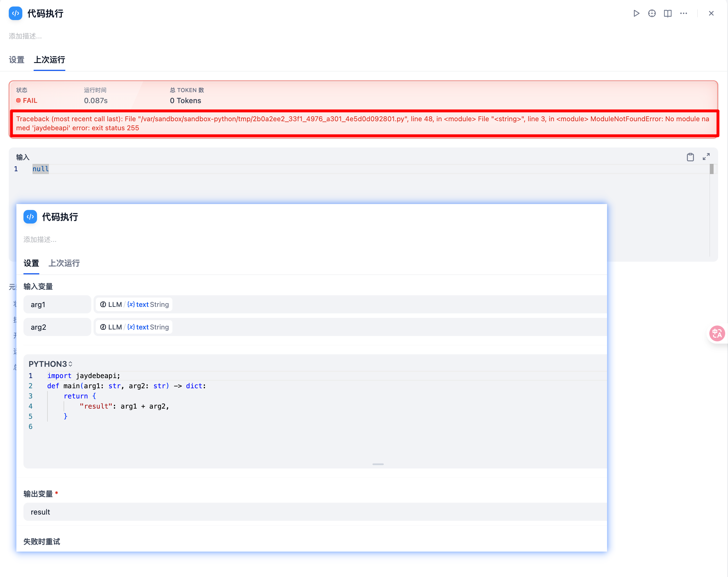Click the LLM model icon in the arg1 row
Viewport: 728px width, 577px height.
click(x=103, y=304)
